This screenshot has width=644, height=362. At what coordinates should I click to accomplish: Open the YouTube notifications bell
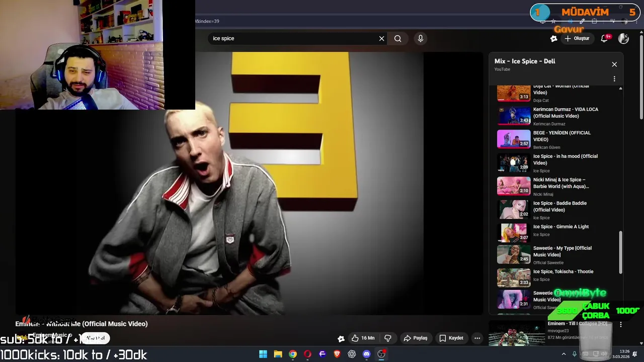(x=605, y=38)
